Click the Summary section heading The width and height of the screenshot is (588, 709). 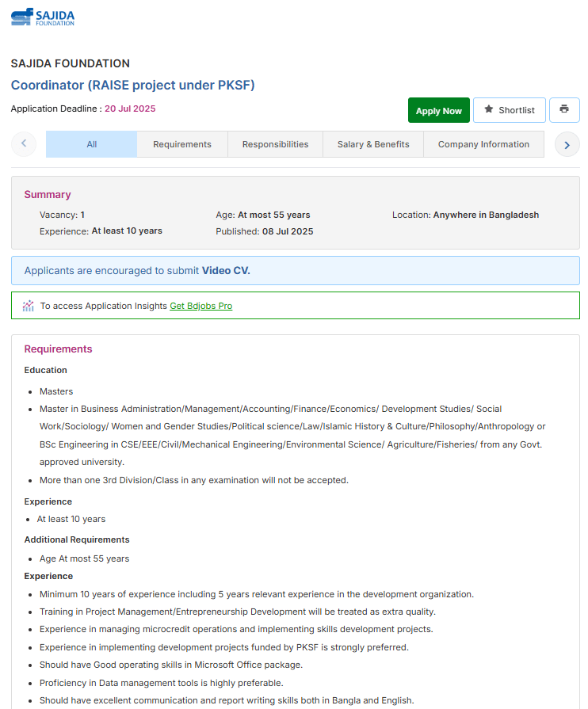pyautogui.click(x=48, y=195)
